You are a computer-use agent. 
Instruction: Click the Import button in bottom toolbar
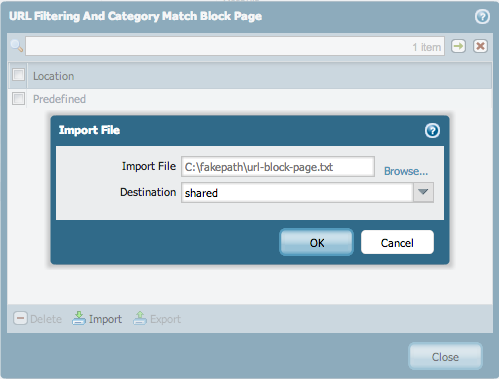pyautogui.click(x=97, y=319)
